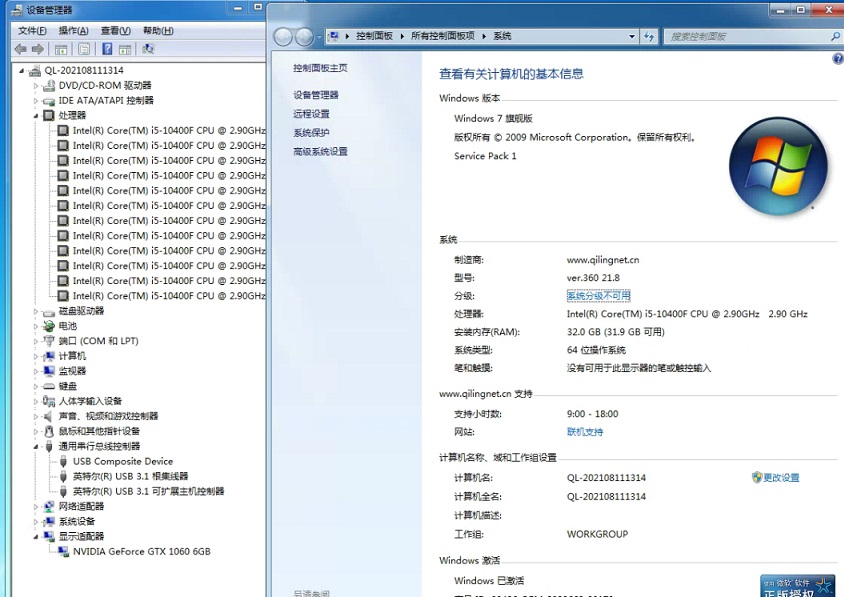Click the '64 位操作系统' system type value
Viewport: 844px width, 597px height.
tap(596, 350)
